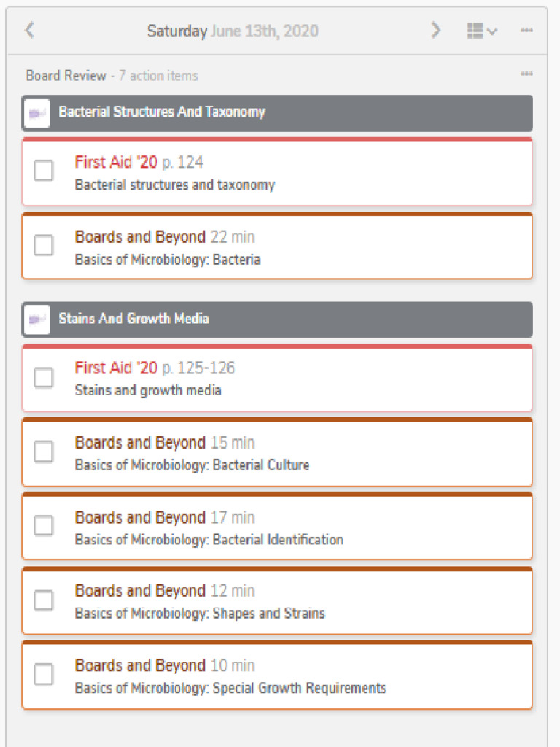Viewport: 560px width, 747px height.
Task: Click Stains And Growth Media topic icon
Action: click(36, 320)
